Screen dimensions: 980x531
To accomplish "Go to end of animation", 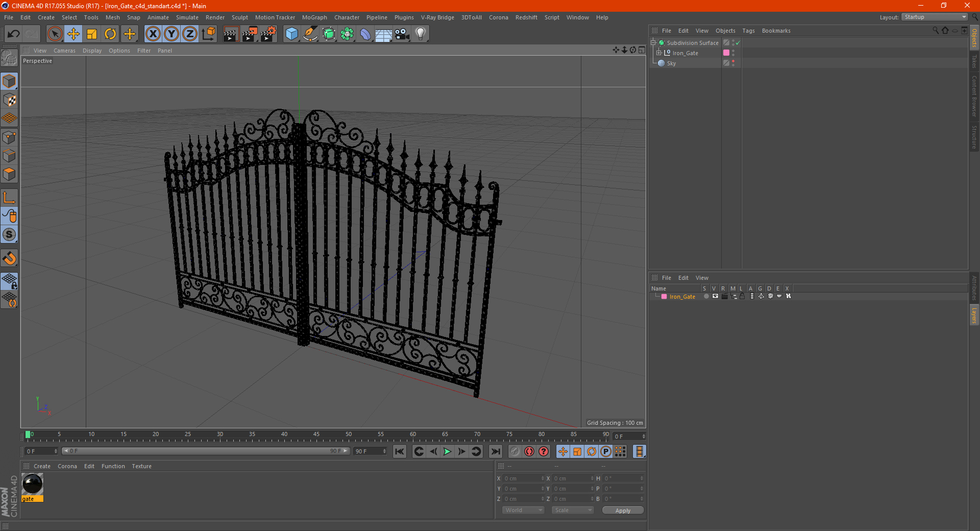I will pos(495,451).
